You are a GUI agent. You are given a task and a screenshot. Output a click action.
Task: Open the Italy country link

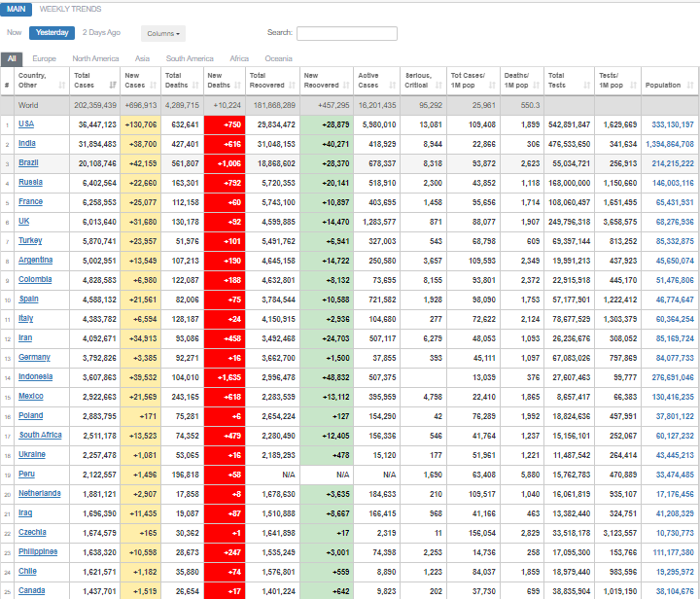tap(26, 318)
